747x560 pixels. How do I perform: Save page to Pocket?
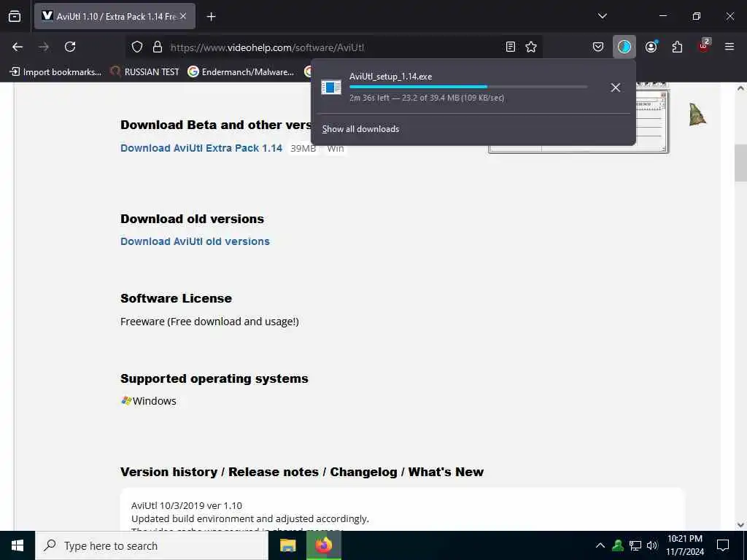click(598, 47)
